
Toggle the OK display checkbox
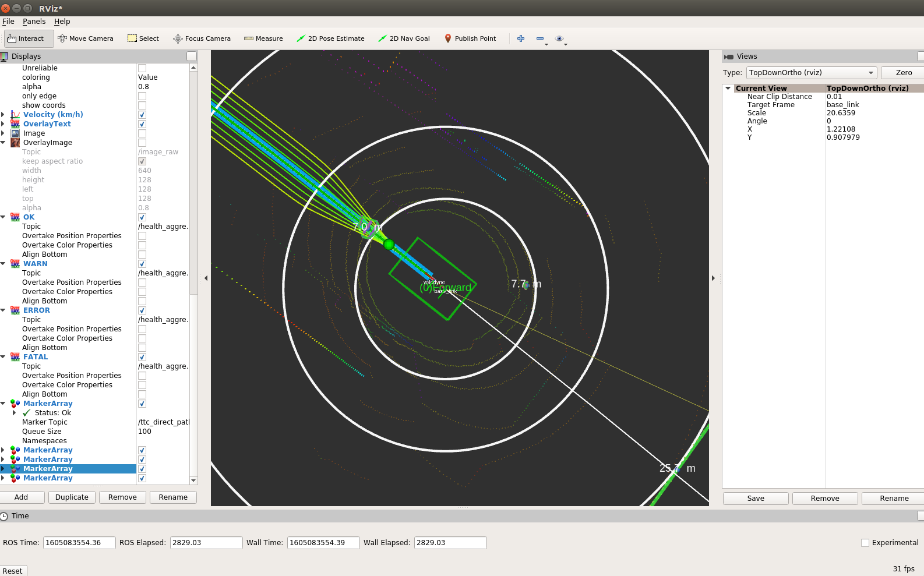[142, 217]
